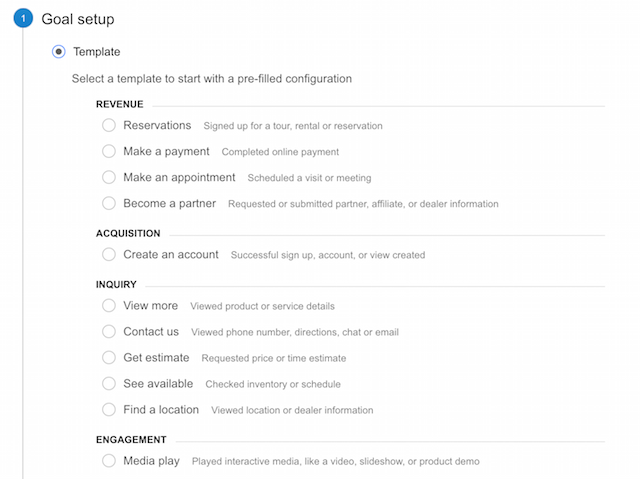Pick the Make an appointment template
This screenshot has width=640, height=479.
[x=109, y=177]
